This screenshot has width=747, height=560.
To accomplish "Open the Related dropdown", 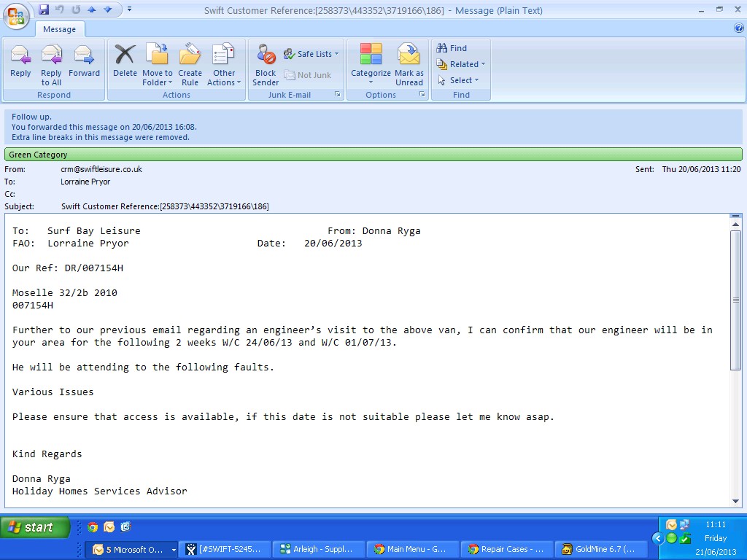I will [461, 64].
